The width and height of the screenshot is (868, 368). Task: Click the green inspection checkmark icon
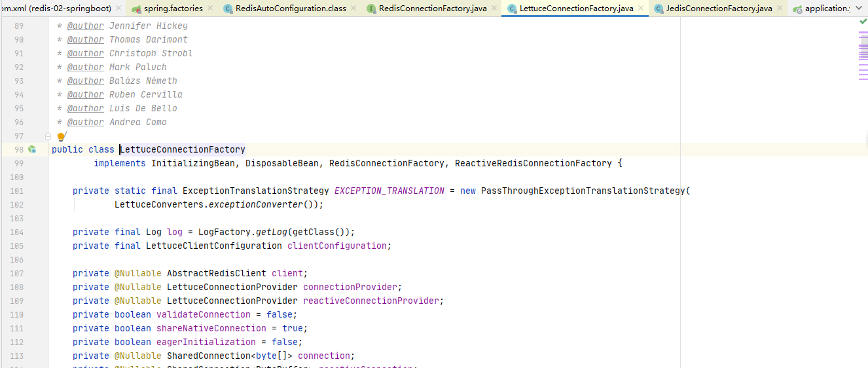(863, 22)
